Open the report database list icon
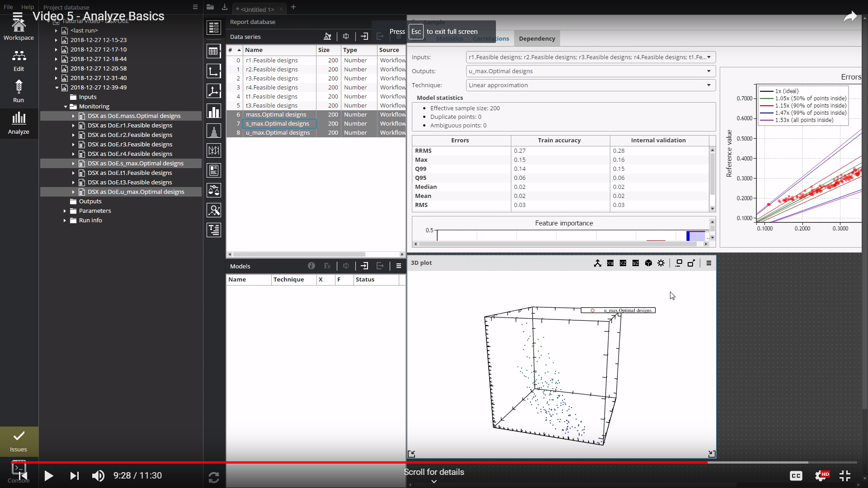This screenshot has width=868, height=488. [x=214, y=28]
